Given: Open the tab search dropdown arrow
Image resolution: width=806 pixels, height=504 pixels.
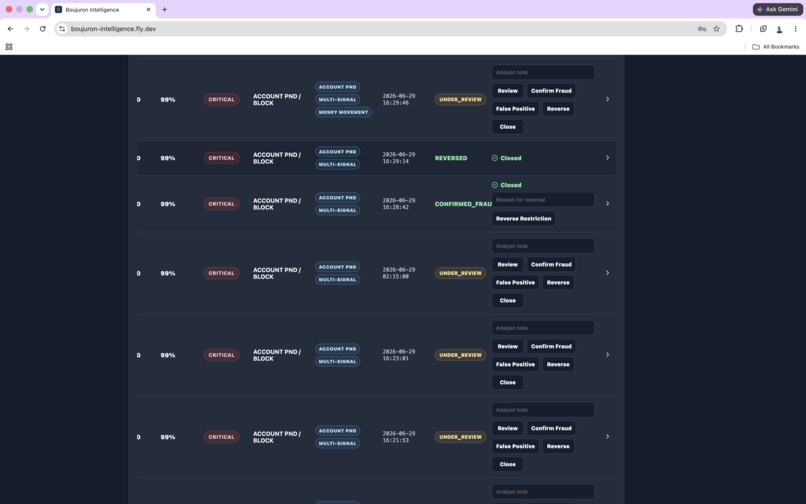Looking at the screenshot, I should [42, 9].
